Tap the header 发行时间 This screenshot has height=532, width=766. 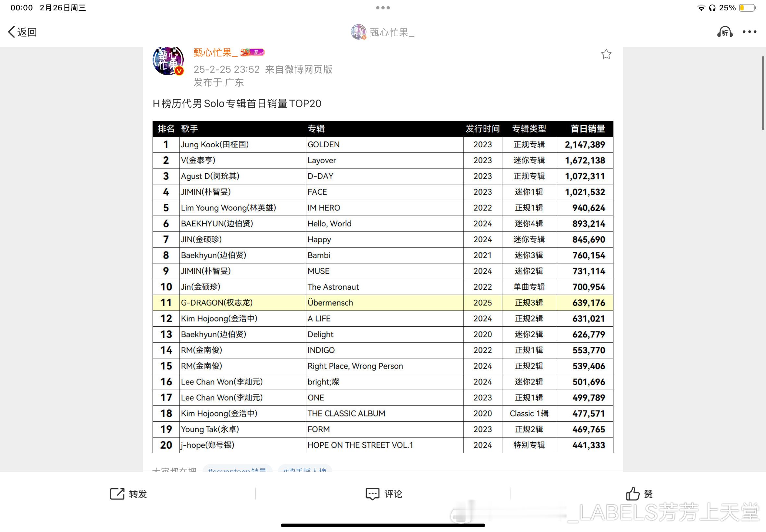pos(483,129)
